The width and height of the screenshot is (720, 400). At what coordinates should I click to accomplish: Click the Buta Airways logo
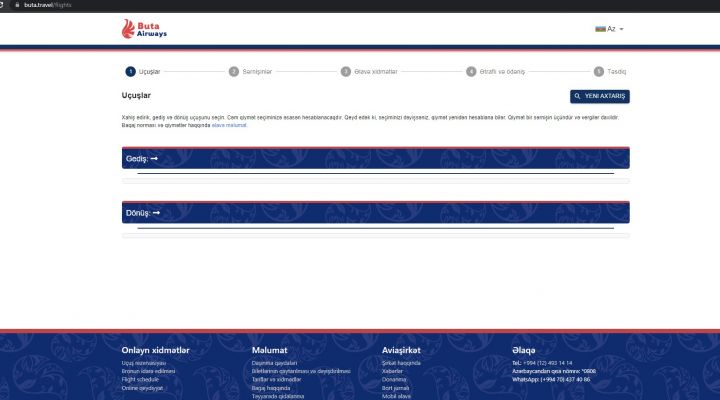[x=144, y=29]
